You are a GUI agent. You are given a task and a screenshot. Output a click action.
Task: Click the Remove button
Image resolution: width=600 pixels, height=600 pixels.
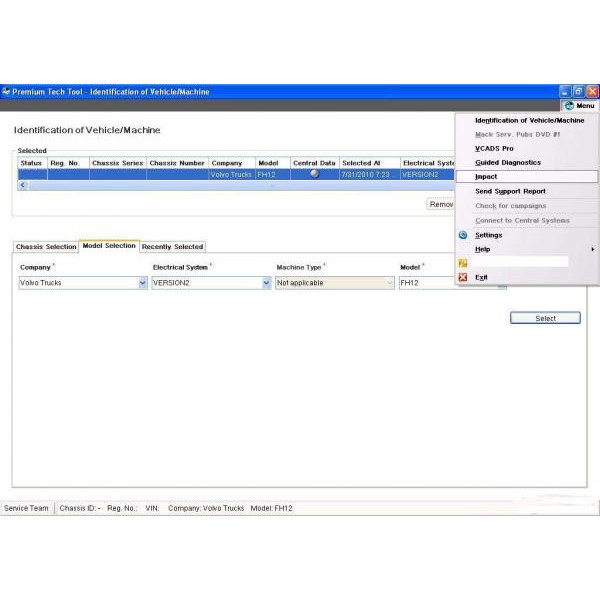point(441,204)
